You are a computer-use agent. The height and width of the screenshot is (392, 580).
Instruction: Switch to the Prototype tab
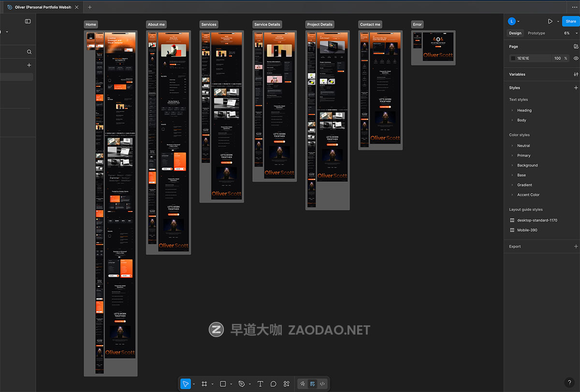[x=536, y=33]
